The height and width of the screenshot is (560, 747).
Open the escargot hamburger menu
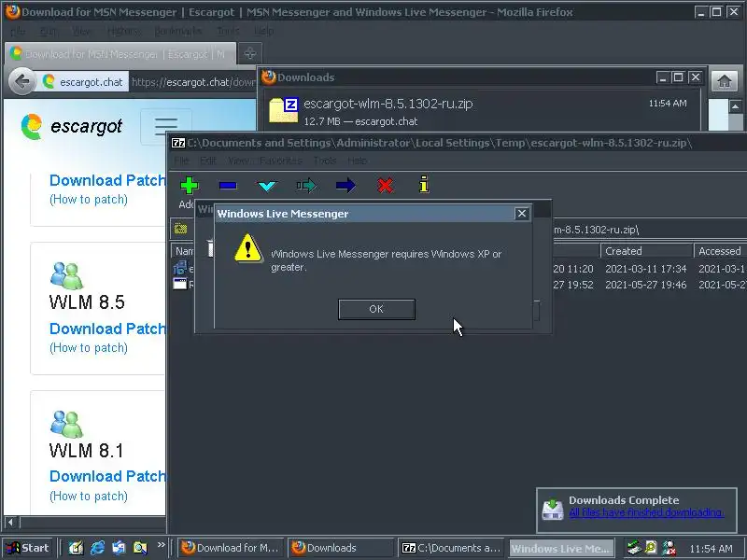point(166,127)
